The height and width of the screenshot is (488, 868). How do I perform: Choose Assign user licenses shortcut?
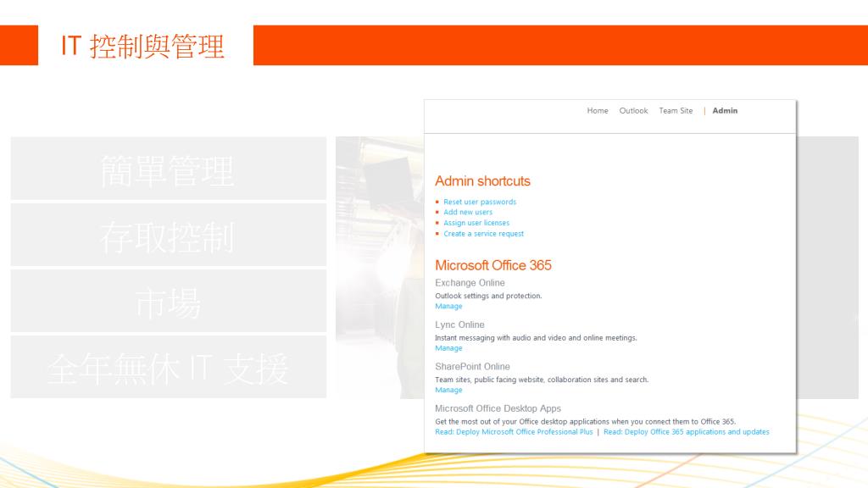click(x=476, y=223)
